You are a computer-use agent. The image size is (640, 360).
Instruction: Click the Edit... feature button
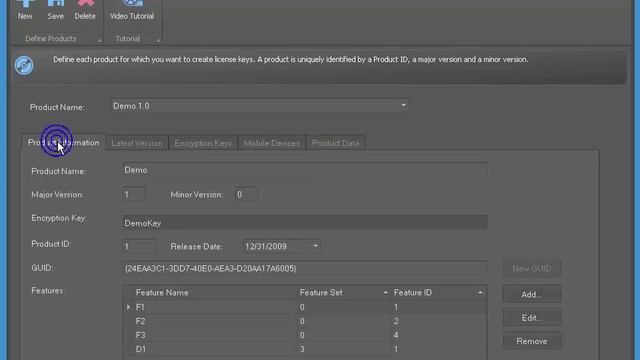click(532, 318)
